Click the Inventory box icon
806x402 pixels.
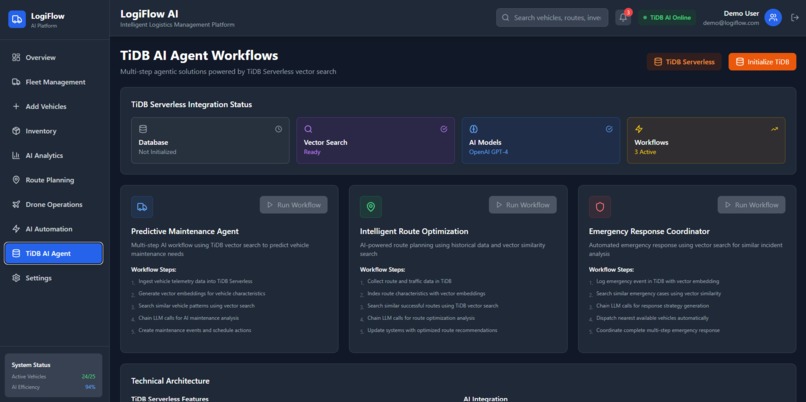tap(16, 131)
